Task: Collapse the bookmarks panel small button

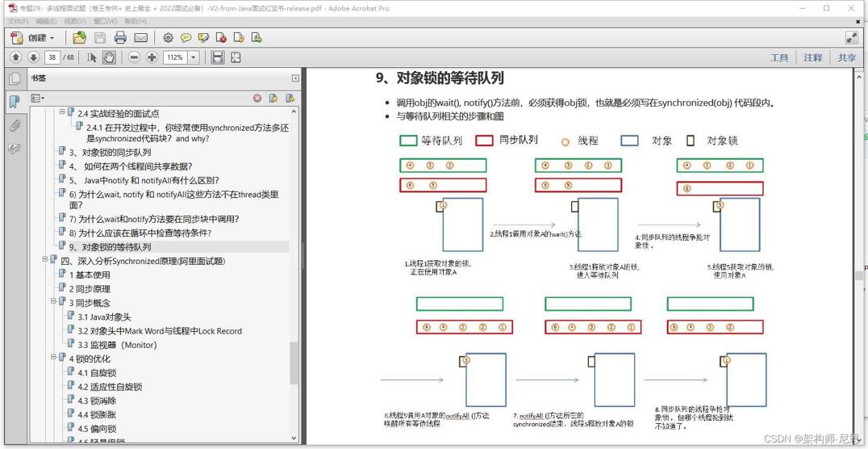Action: (295, 78)
